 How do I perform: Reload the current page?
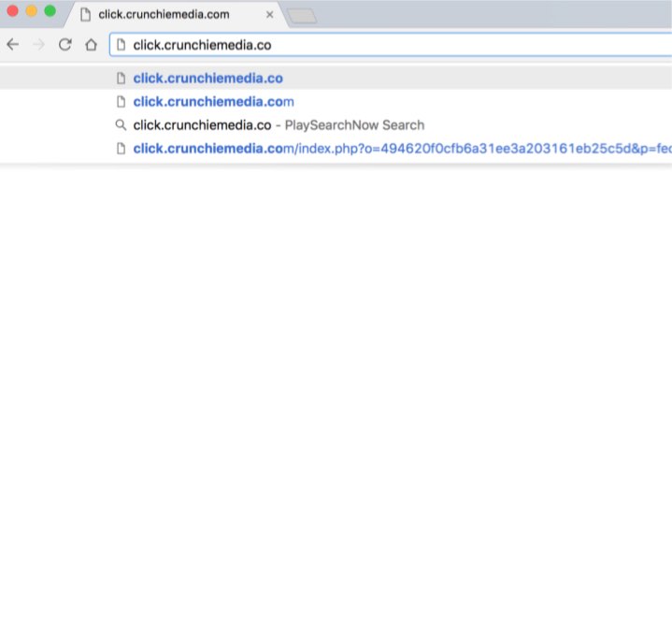(64, 44)
